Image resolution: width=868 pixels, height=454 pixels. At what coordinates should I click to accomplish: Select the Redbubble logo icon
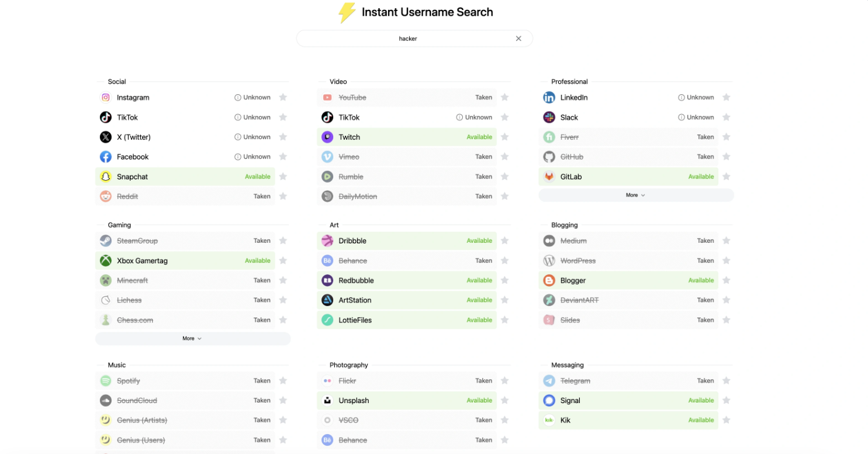327,281
